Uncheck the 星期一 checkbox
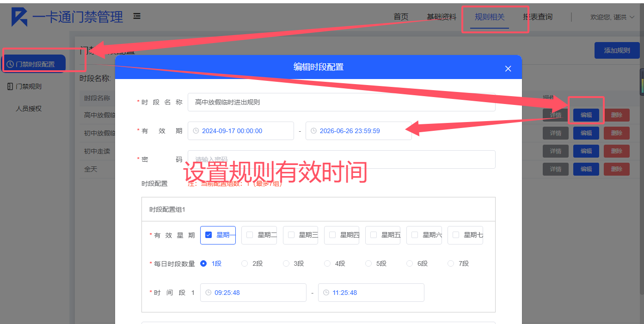Viewport: 644px width, 324px height. coord(209,235)
